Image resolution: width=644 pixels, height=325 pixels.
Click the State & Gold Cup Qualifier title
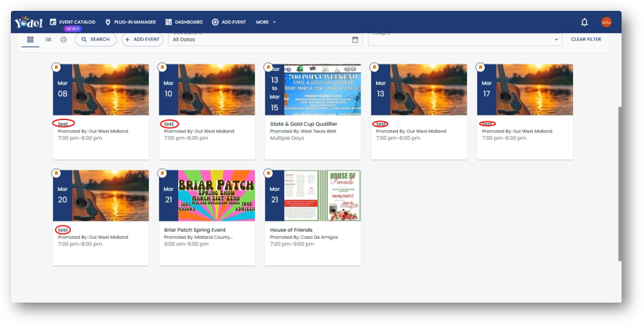[x=303, y=124]
